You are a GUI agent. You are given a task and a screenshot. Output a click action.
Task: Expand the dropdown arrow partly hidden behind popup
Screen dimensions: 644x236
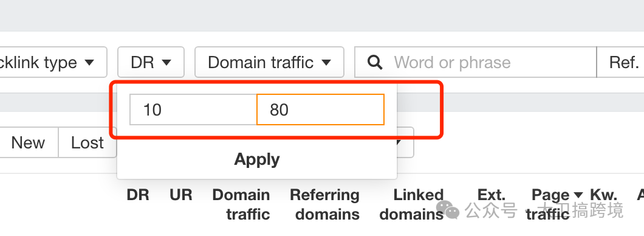click(405, 143)
